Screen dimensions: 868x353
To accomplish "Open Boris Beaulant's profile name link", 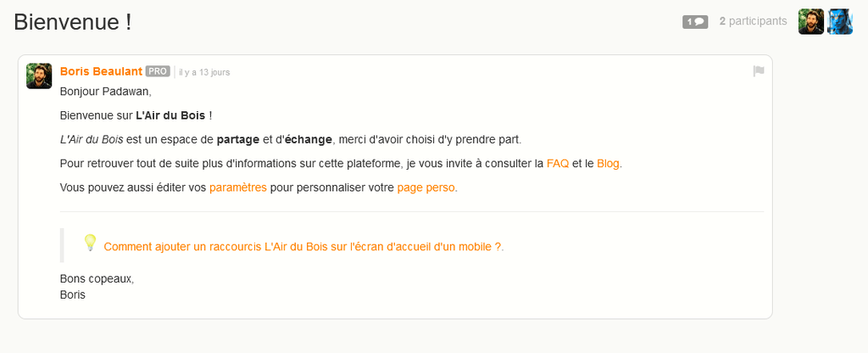I will coord(102,71).
